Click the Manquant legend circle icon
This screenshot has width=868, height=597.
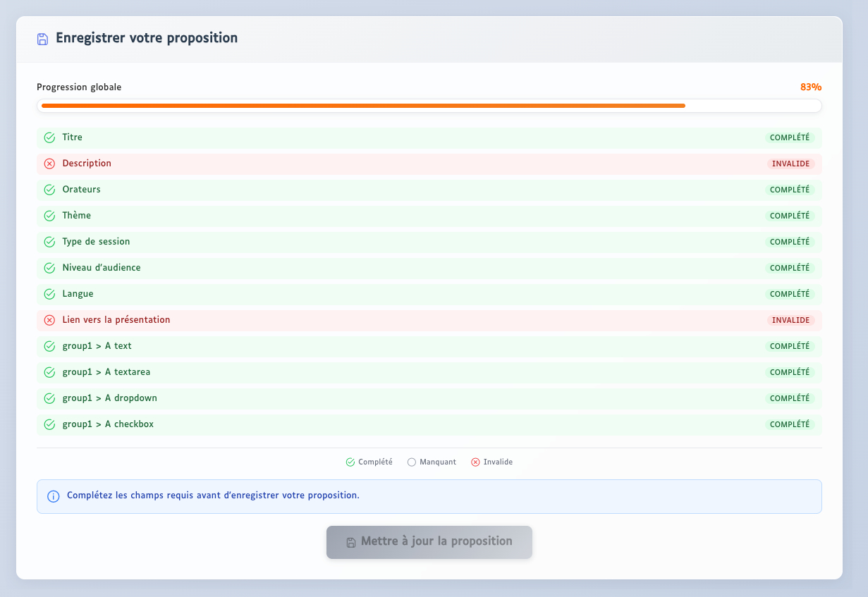pyautogui.click(x=412, y=462)
